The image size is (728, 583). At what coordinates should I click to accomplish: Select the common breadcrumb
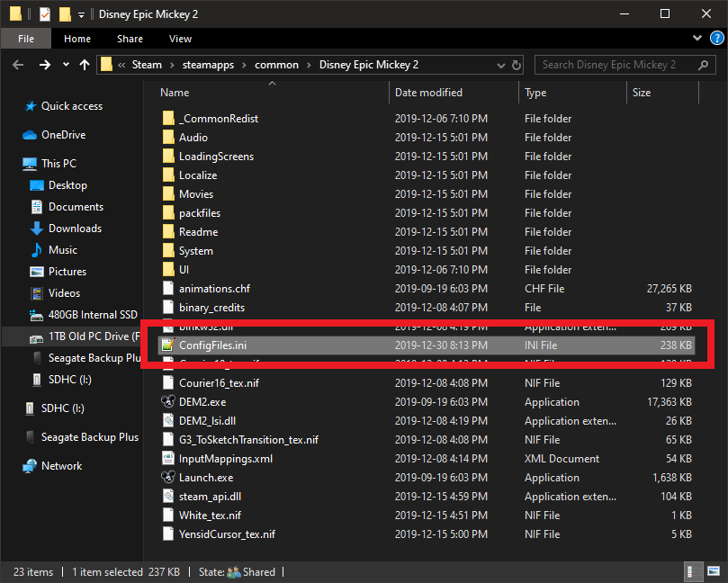click(276, 65)
